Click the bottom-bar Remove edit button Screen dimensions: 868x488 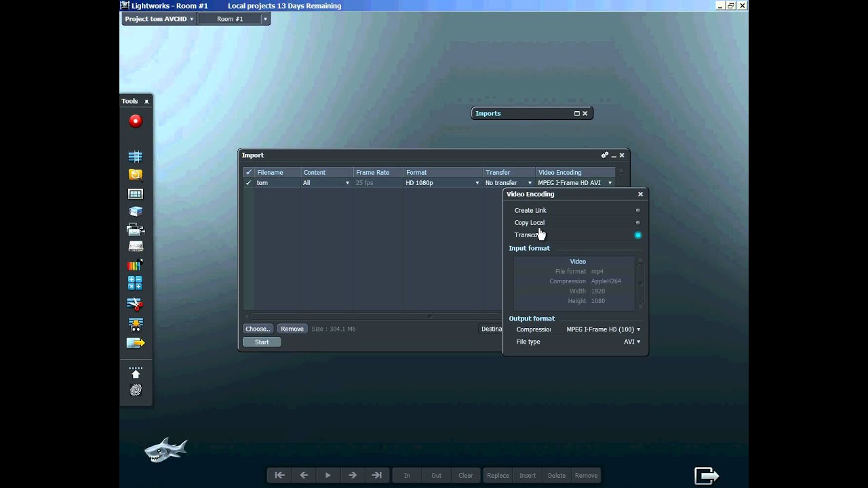click(x=586, y=475)
